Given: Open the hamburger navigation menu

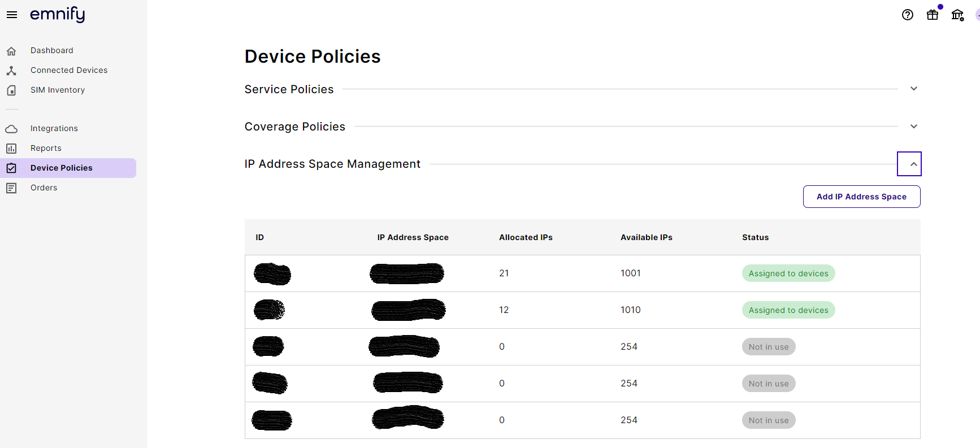Looking at the screenshot, I should [12, 15].
